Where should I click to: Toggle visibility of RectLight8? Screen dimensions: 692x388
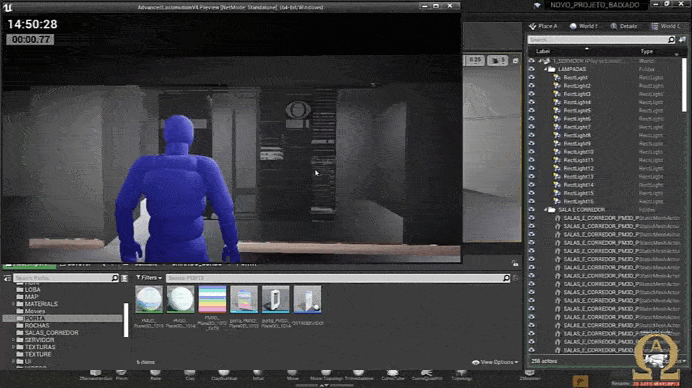(x=531, y=136)
